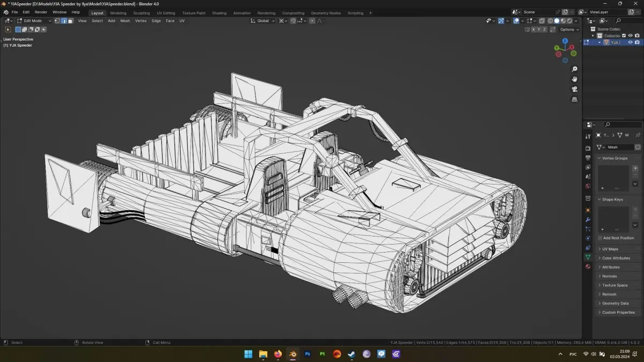The width and height of the screenshot is (644, 362).
Task: Open the Tool properties tab
Action: point(588,136)
